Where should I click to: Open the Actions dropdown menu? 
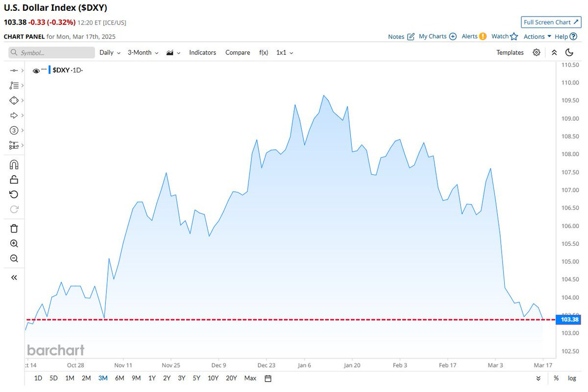click(x=538, y=36)
